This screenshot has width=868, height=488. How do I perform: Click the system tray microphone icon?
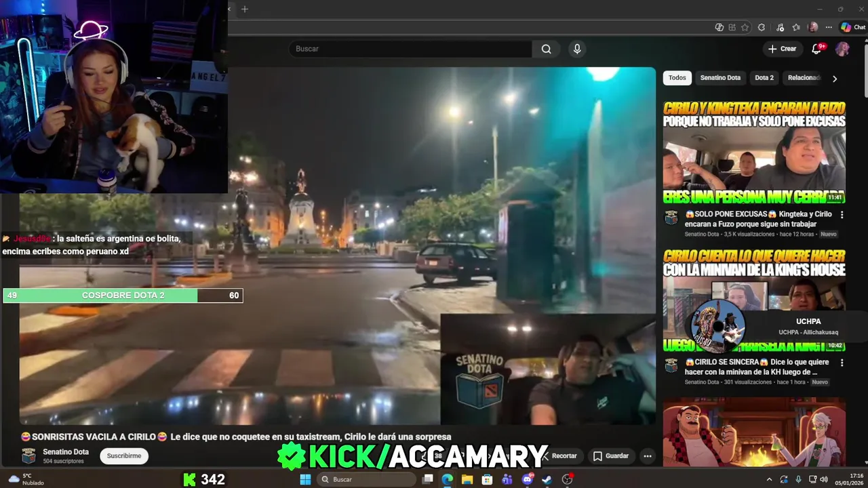pos(798,479)
